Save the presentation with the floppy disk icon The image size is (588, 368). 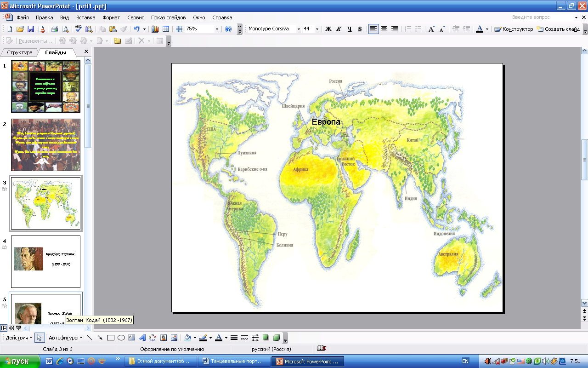[31, 29]
